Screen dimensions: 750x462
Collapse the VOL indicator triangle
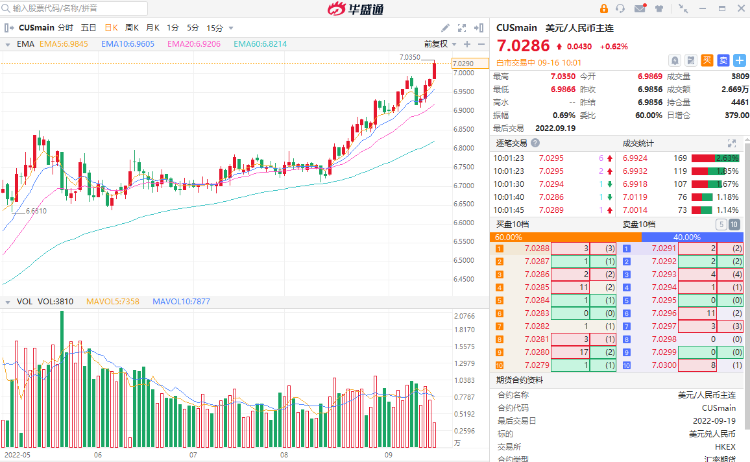(8, 302)
